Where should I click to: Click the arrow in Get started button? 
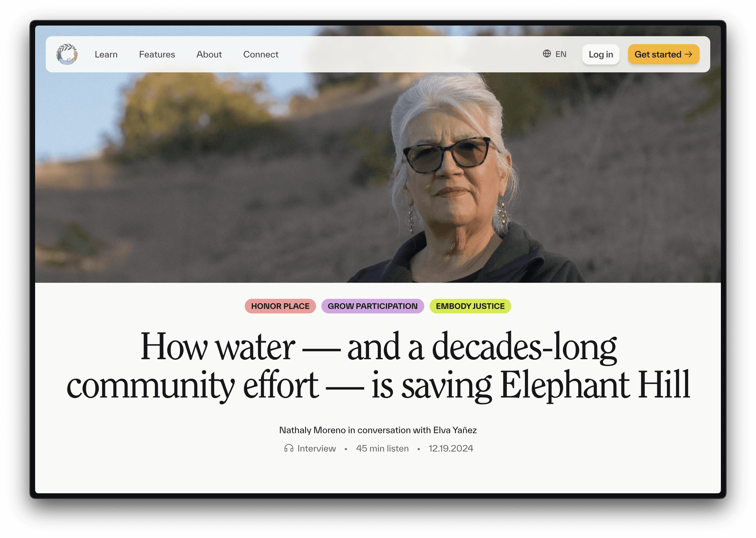click(689, 54)
